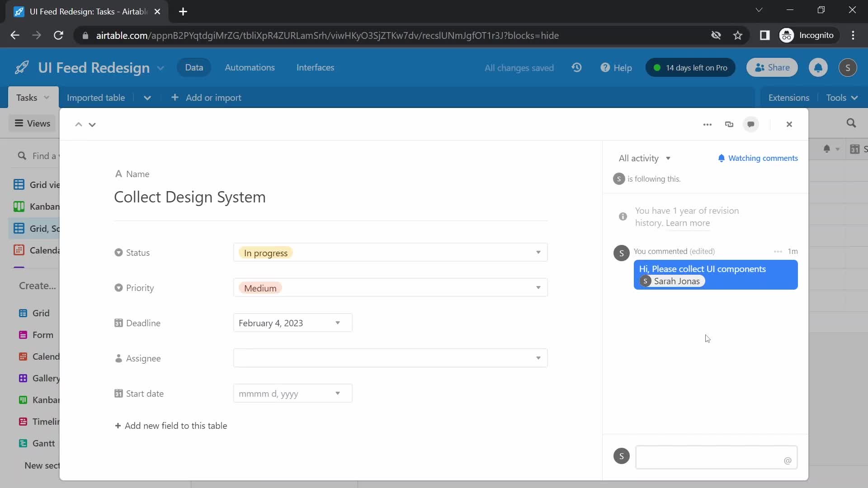Click the Share button
The image size is (868, 488).
pos(773,67)
